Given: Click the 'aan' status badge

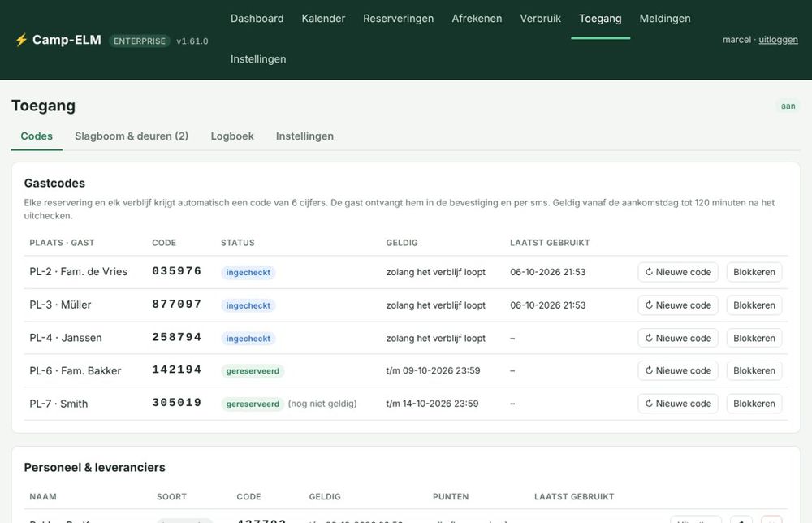Looking at the screenshot, I should point(788,106).
